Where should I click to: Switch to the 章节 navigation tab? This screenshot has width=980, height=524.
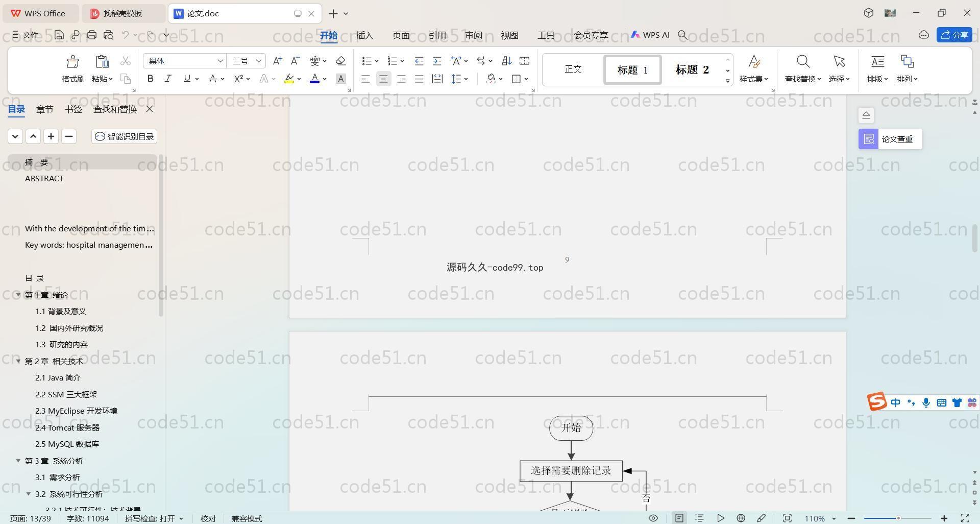tap(44, 109)
